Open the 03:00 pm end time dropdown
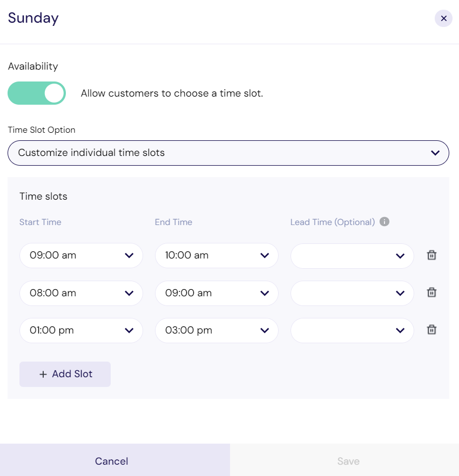Image resolution: width=459 pixels, height=476 pixels. pyautogui.click(x=217, y=330)
